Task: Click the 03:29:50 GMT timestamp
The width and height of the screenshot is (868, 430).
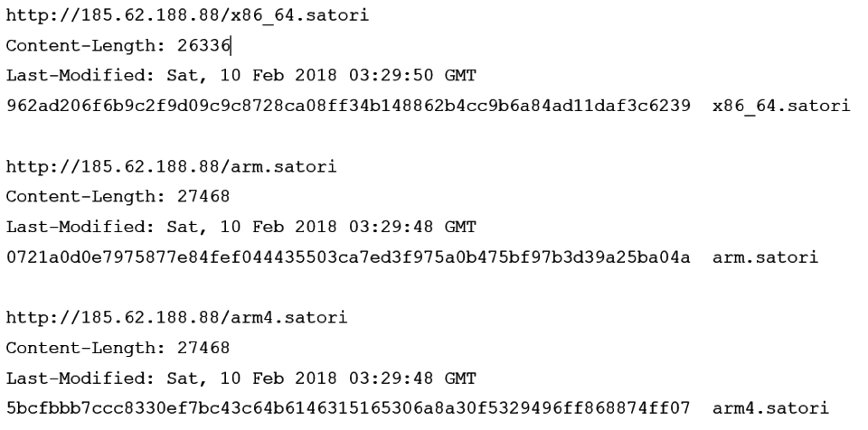Action: [x=412, y=75]
